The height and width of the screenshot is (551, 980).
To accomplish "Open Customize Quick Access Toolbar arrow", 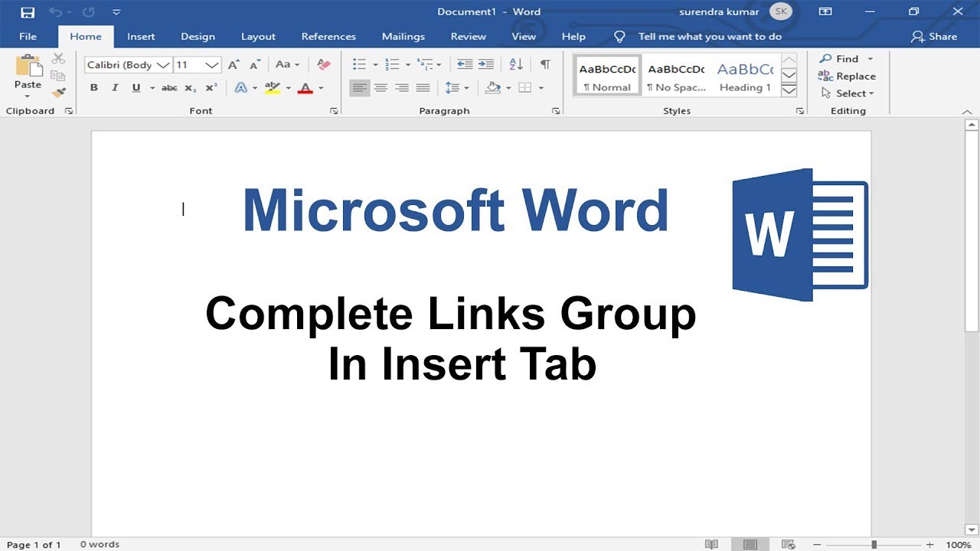I will (x=116, y=12).
